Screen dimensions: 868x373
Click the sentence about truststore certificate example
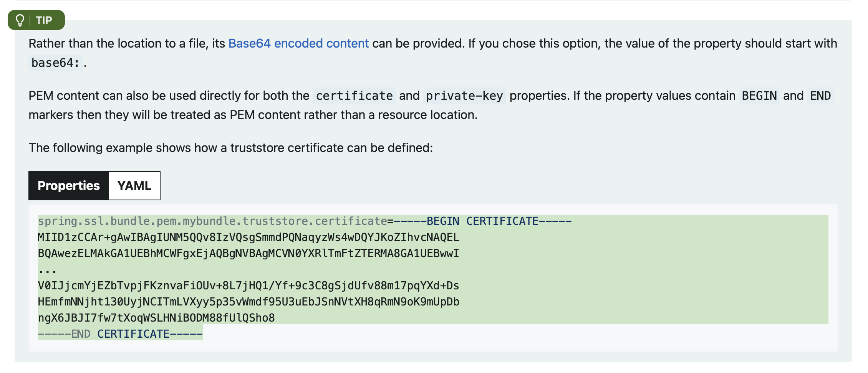(231, 148)
